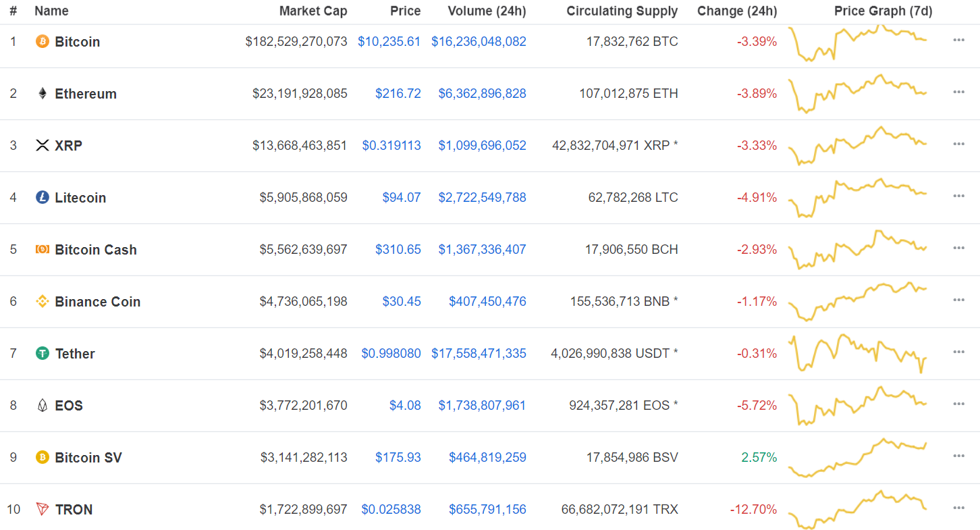This screenshot has height=530, width=980.
Task: Click the Bitcoin SV name link
Action: 88,457
